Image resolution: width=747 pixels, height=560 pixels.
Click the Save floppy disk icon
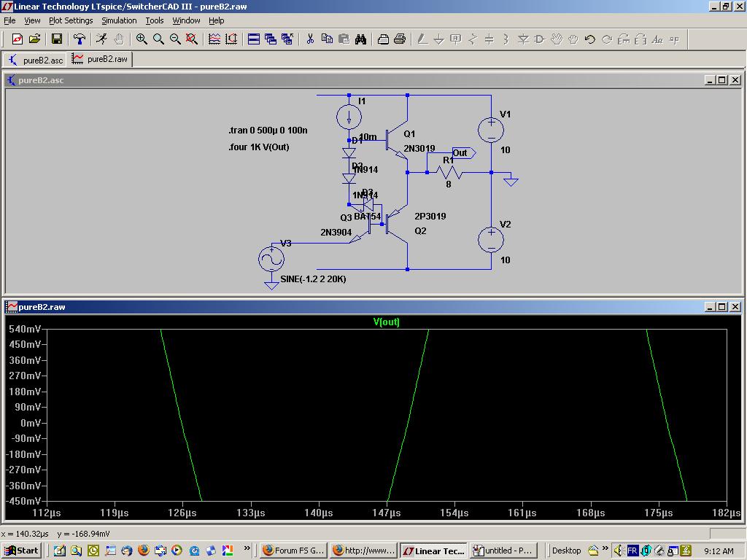pos(57,39)
